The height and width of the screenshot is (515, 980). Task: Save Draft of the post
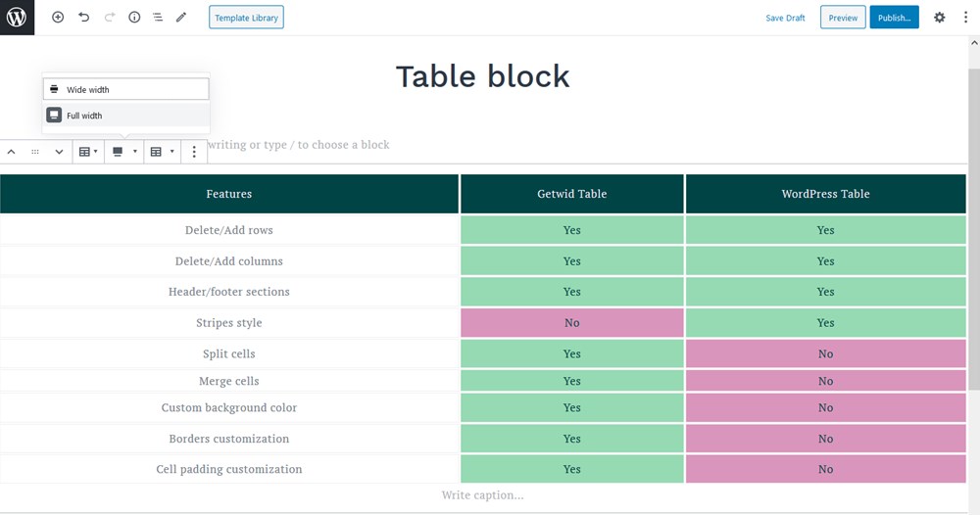pos(785,18)
